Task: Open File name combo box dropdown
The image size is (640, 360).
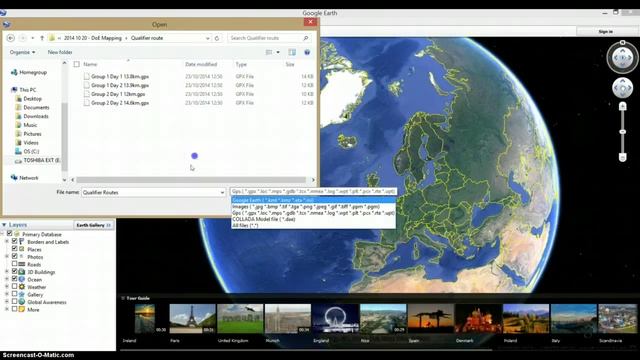Action: 222,192
